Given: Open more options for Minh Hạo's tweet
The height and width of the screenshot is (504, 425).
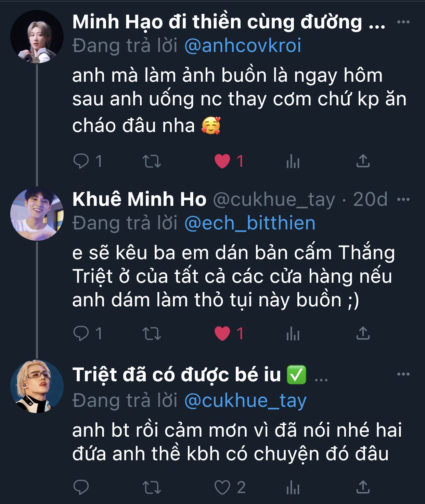Looking at the screenshot, I should [x=403, y=22].
